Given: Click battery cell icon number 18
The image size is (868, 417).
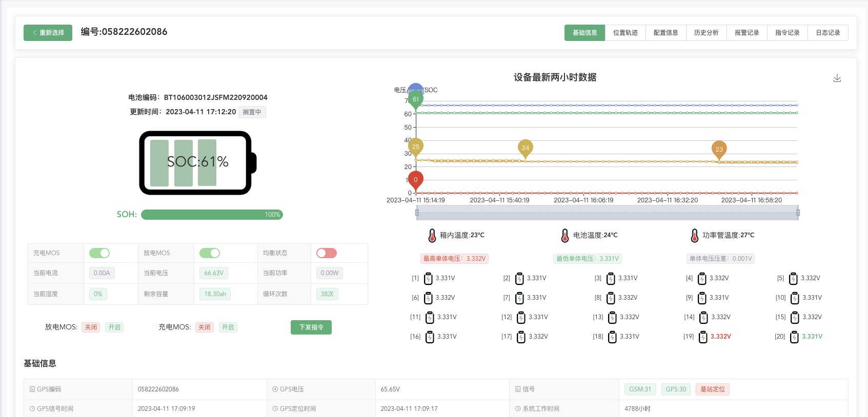Looking at the screenshot, I should coord(612,337).
